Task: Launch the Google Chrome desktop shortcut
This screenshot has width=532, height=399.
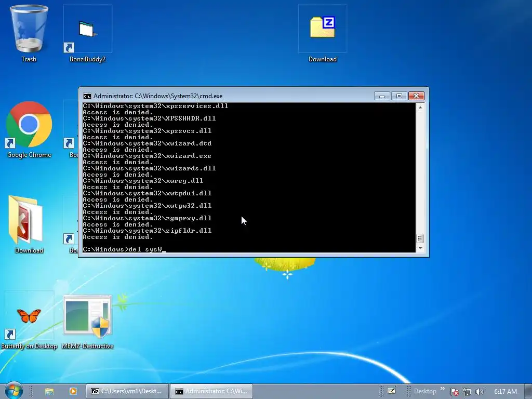Action: click(29, 129)
